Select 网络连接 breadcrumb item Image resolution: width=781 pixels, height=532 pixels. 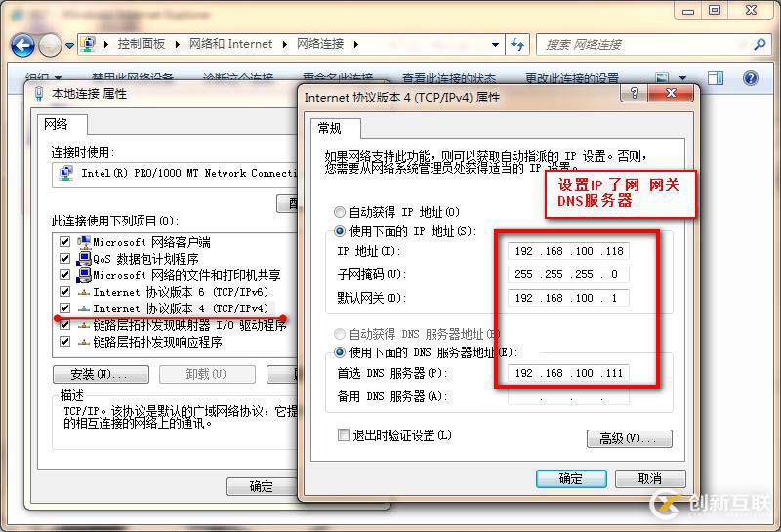(320, 44)
